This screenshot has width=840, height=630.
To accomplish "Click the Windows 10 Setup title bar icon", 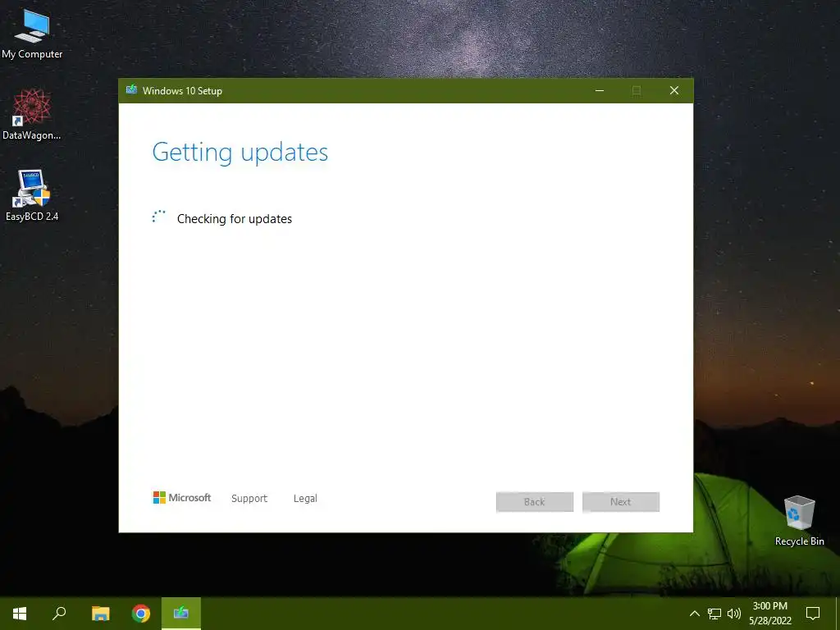I will [x=131, y=90].
